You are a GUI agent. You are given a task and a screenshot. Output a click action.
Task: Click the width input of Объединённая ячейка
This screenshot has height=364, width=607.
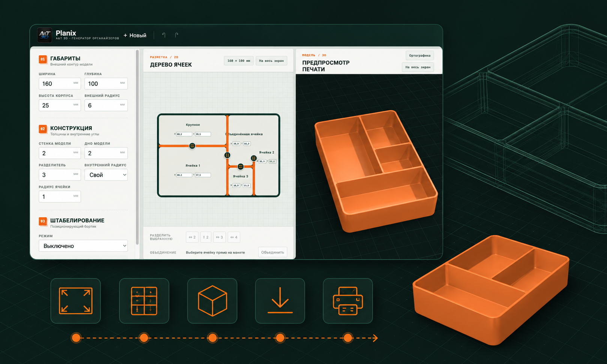point(236,143)
